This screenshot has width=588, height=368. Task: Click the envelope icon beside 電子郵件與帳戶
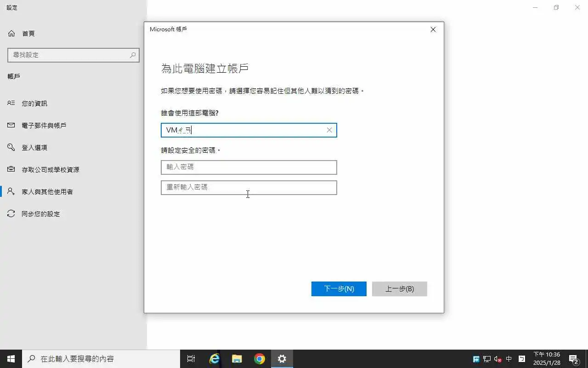tap(11, 125)
